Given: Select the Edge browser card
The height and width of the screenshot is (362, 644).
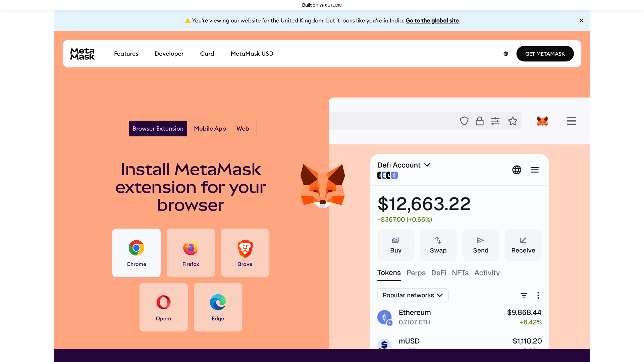Looking at the screenshot, I should click(218, 307).
